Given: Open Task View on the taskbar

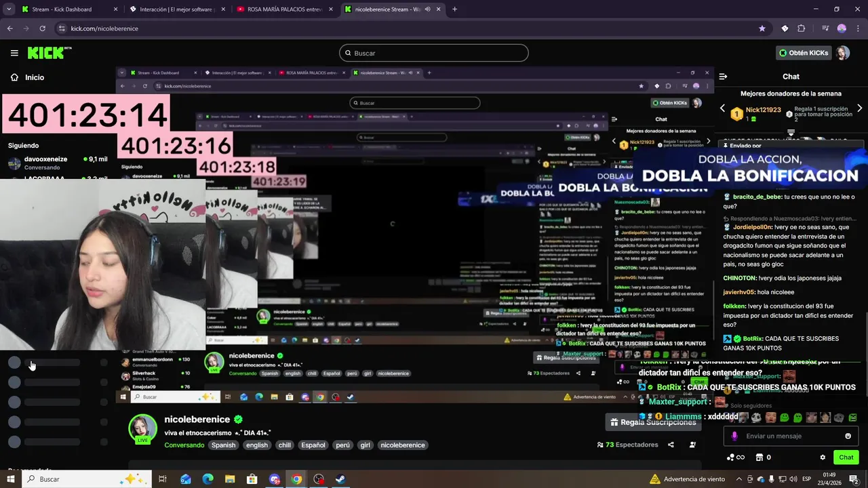Looking at the screenshot, I should point(163,479).
